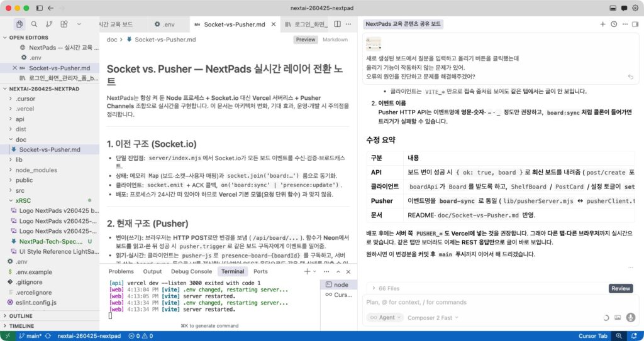Focus the chat prompt input field

pos(500,302)
